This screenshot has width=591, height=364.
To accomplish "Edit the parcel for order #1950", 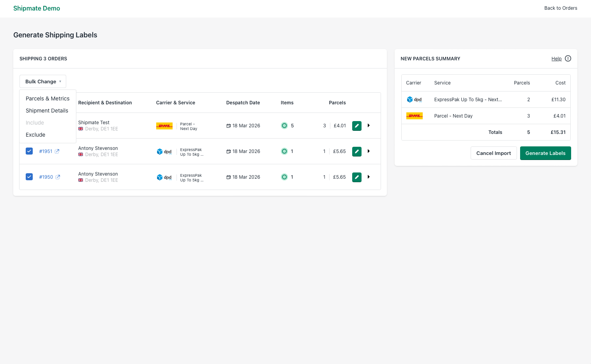I will click(356, 177).
